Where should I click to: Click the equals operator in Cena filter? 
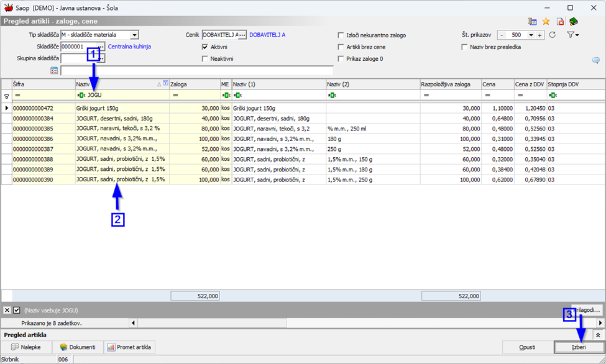pyautogui.click(x=488, y=95)
